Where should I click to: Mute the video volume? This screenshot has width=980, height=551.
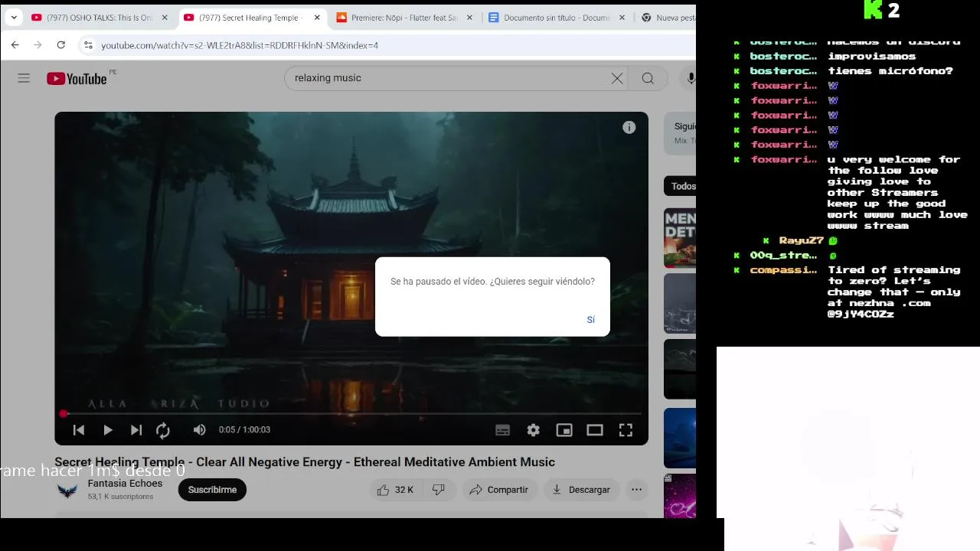click(x=199, y=430)
